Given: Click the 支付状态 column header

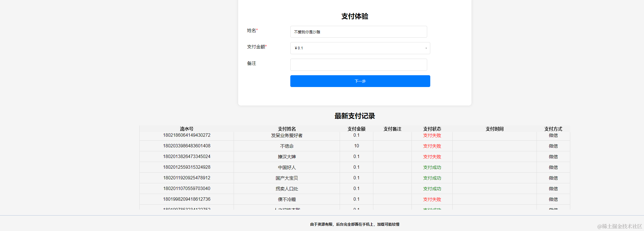Looking at the screenshot, I should coord(432,129).
